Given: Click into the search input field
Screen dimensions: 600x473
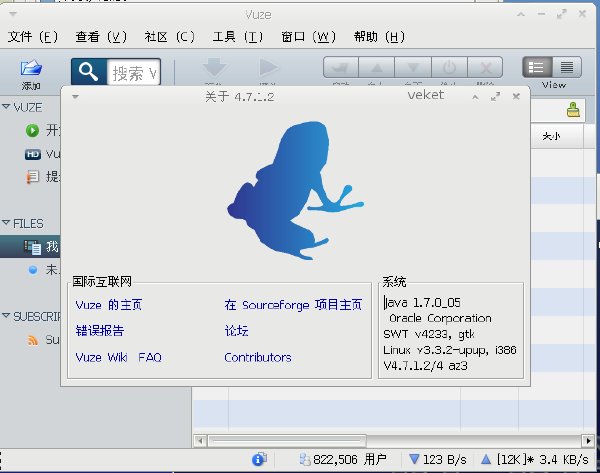Looking at the screenshot, I should coord(134,72).
